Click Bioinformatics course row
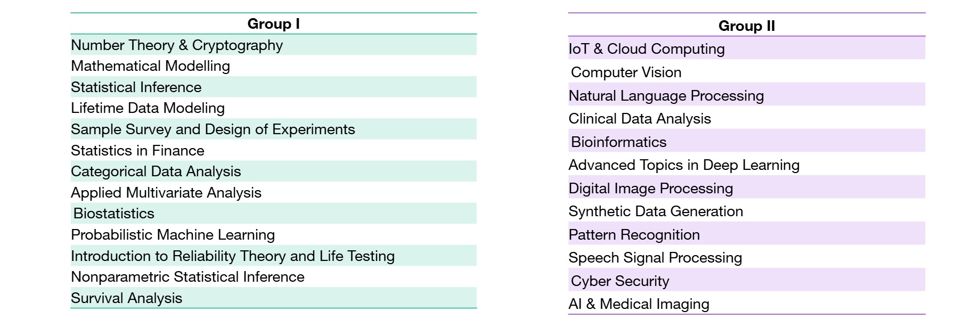 (x=618, y=142)
